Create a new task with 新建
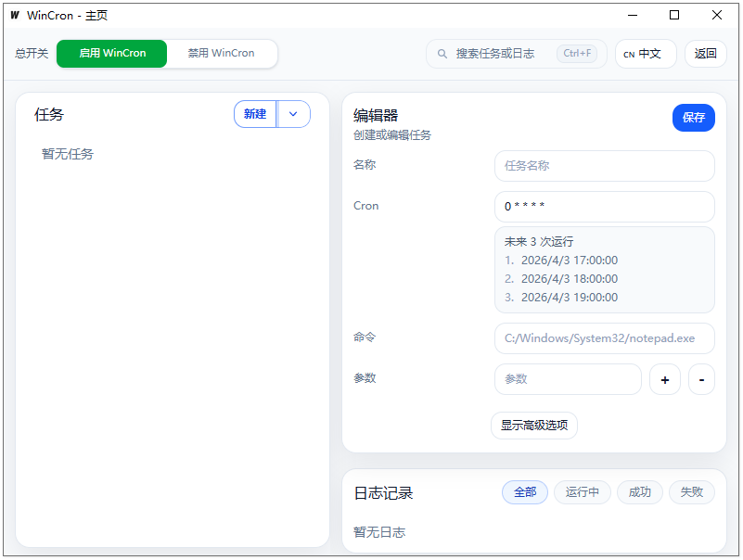The height and width of the screenshot is (560, 743). [255, 113]
